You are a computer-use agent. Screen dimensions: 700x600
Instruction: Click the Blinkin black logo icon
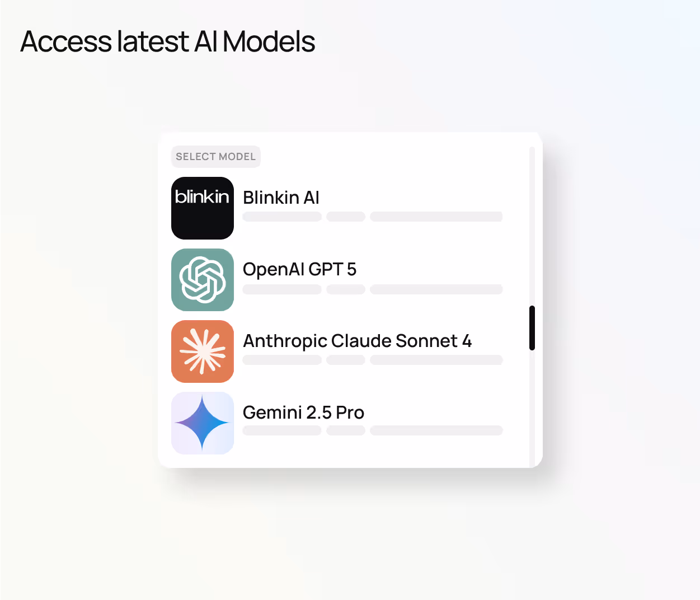pos(203,208)
